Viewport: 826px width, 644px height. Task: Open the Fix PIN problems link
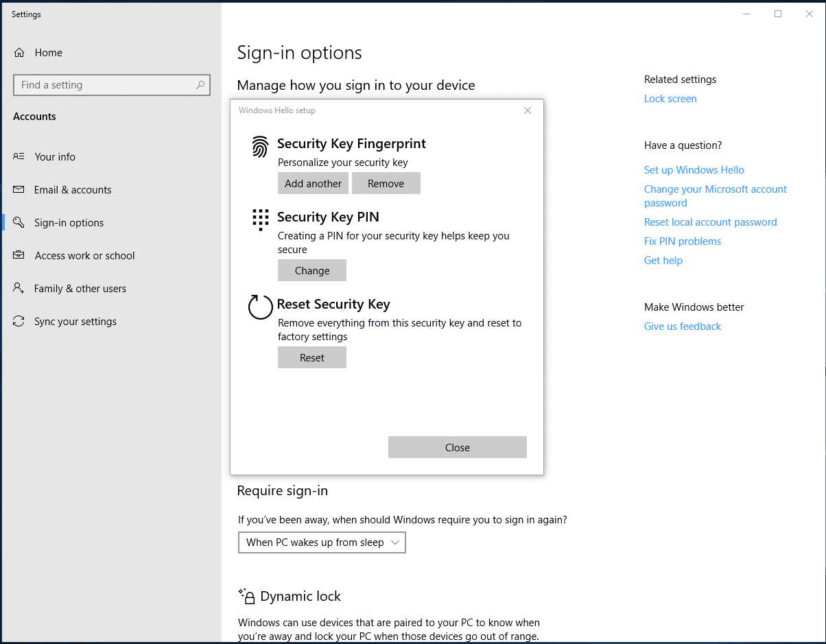(x=682, y=241)
